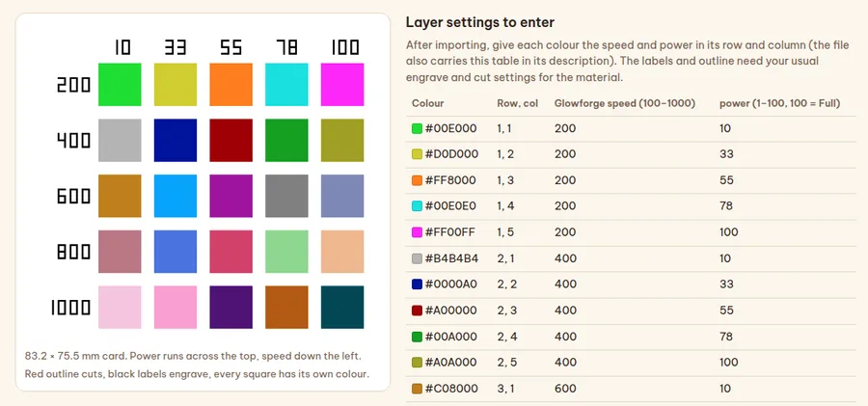Image resolution: width=868 pixels, height=406 pixels.
Task: Click the hex code #00E0E0
Action: pos(450,206)
